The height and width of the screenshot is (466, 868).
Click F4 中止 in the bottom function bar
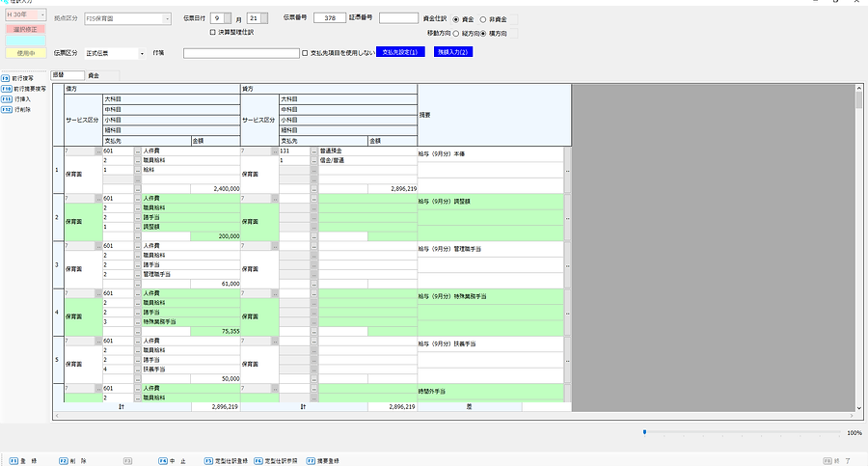(173, 461)
